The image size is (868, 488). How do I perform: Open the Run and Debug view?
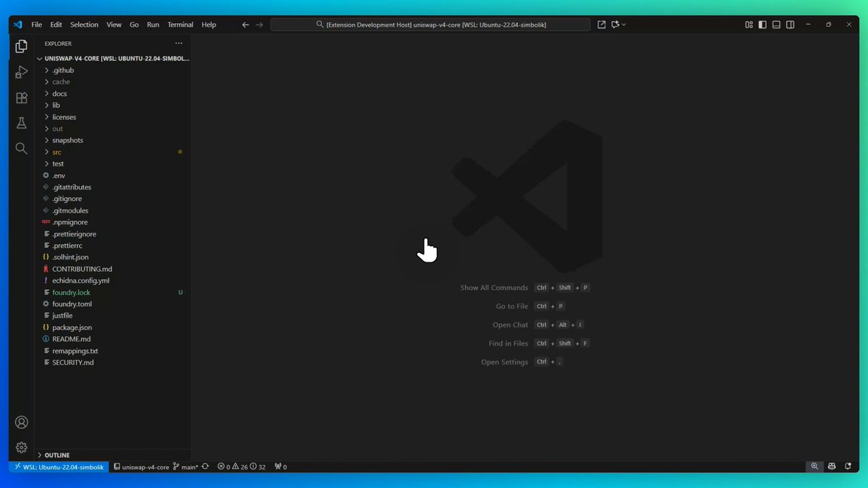(21, 72)
